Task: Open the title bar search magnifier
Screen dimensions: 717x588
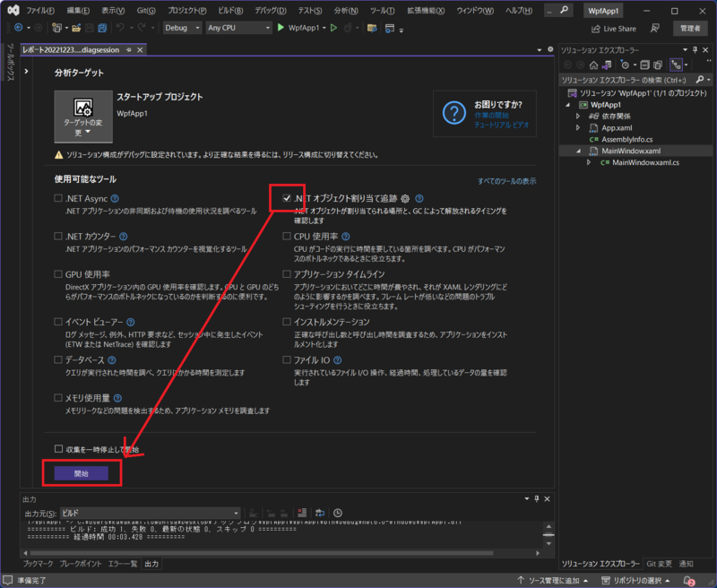Action: (x=565, y=10)
